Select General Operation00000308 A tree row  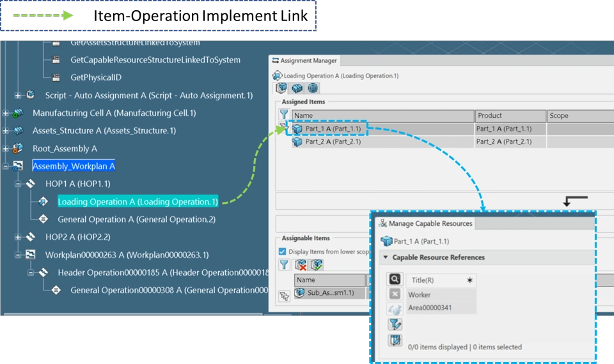tap(169, 290)
